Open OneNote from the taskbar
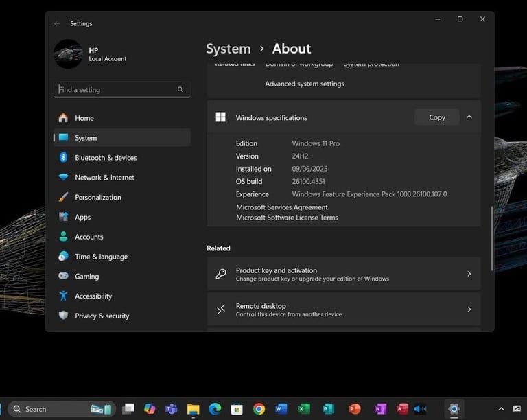 point(380,408)
